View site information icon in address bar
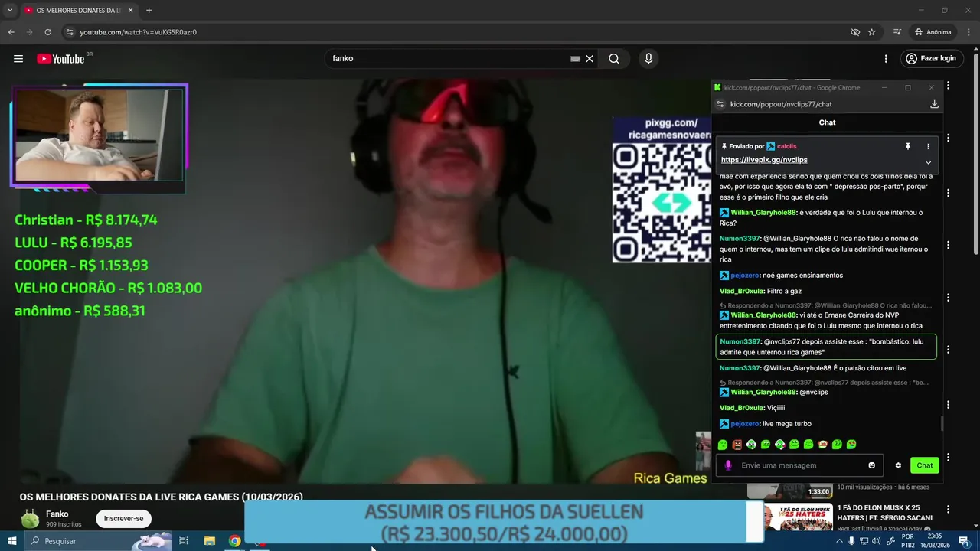 70,32
